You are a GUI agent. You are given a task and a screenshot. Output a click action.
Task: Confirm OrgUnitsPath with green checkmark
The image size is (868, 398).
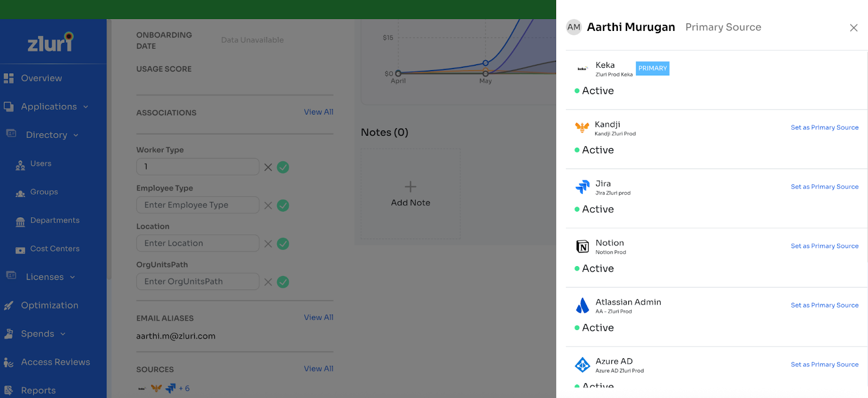283,282
